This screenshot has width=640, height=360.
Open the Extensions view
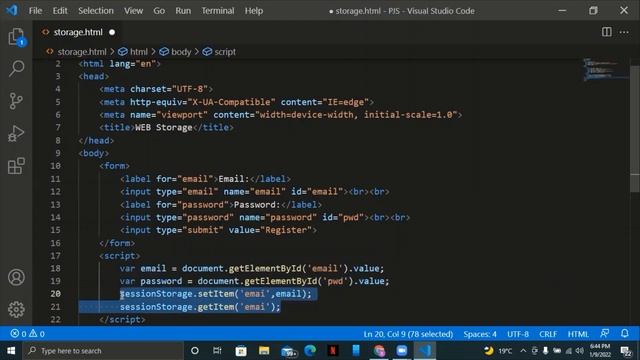[16, 166]
